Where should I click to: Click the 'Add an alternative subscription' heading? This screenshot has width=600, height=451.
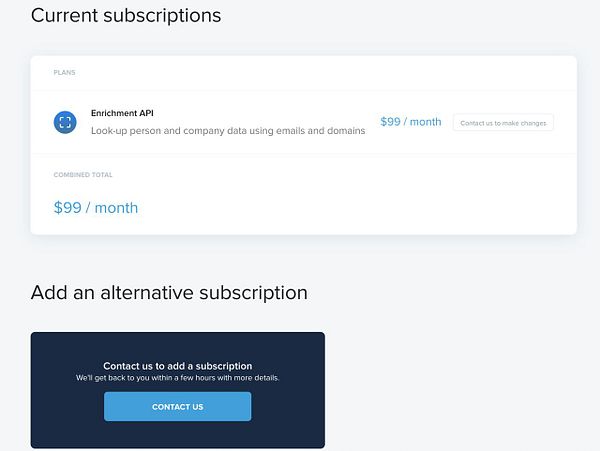pos(169,293)
